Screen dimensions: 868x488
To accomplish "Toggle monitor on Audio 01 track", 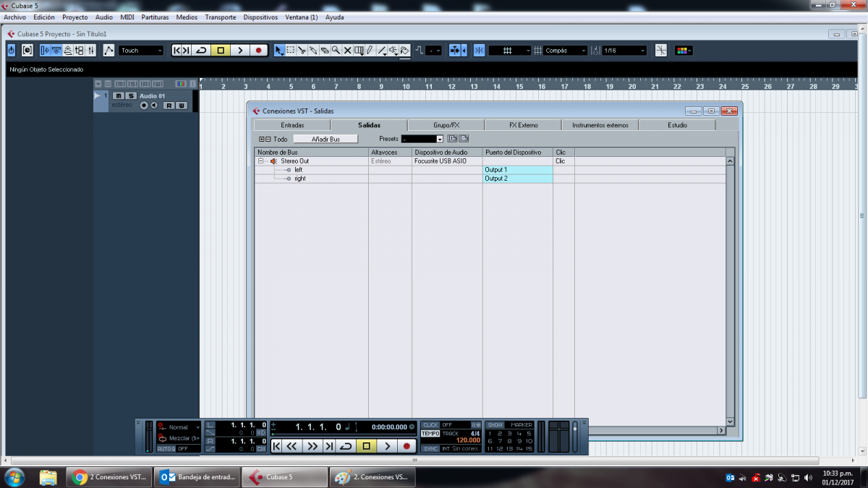I will click(x=154, y=106).
